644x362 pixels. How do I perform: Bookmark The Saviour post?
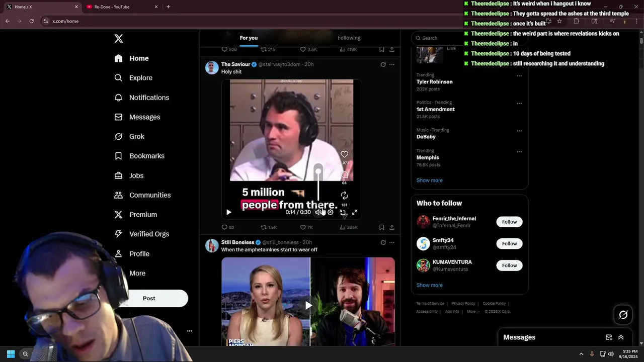coord(382,227)
